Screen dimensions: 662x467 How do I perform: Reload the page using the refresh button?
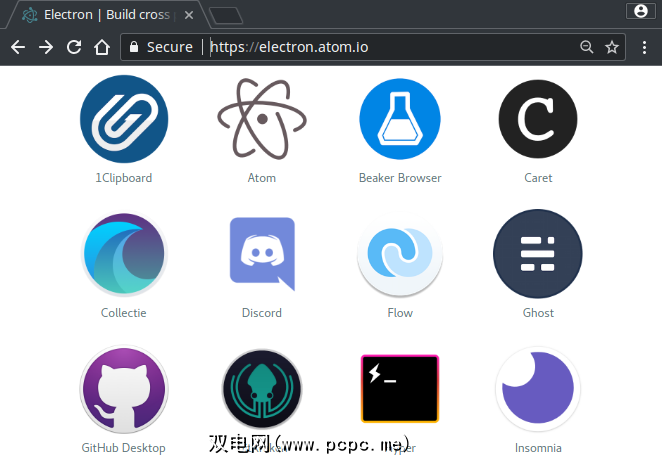coord(74,47)
